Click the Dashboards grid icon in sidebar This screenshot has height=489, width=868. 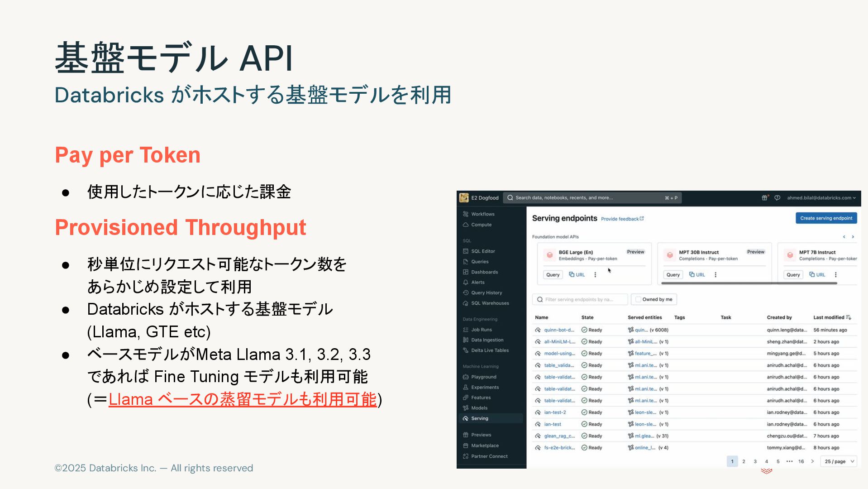pos(466,272)
